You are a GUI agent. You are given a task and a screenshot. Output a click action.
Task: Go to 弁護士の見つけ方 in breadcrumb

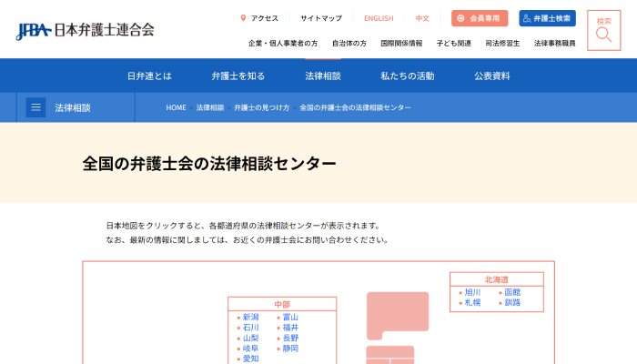(x=262, y=107)
